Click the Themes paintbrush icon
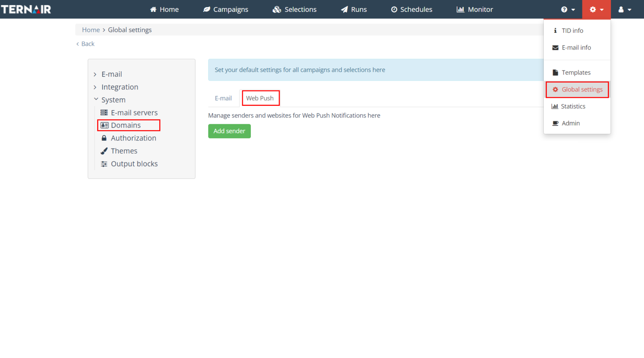The image size is (644, 358). tap(104, 151)
